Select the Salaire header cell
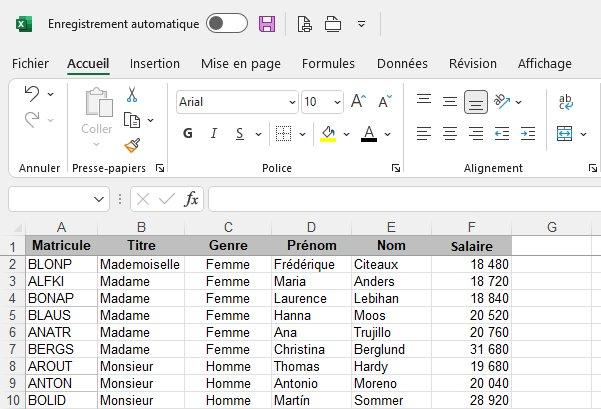The height and width of the screenshot is (409, 601). 471,246
